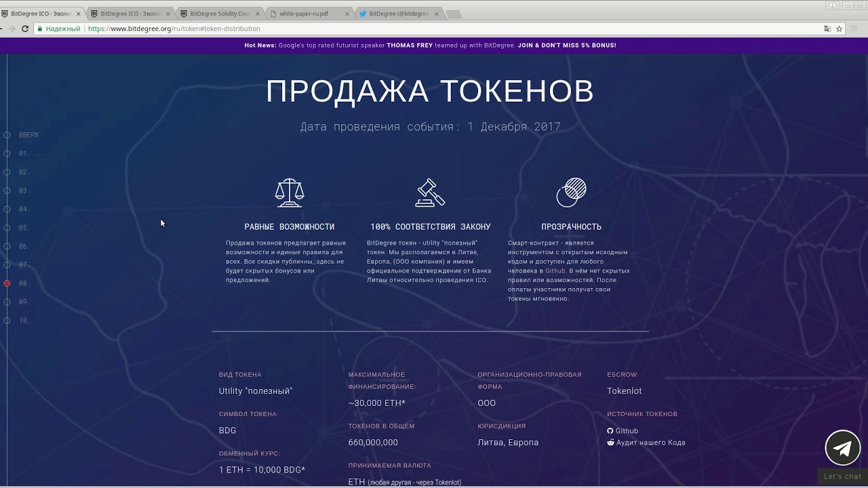Click the 1 ETH = 10,000 BDG* rate
The width and height of the screenshot is (868, 488).
point(262,470)
